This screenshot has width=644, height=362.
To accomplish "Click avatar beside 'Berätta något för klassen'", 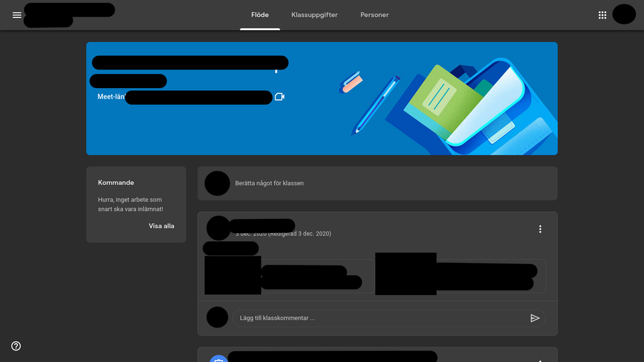I will click(217, 184).
